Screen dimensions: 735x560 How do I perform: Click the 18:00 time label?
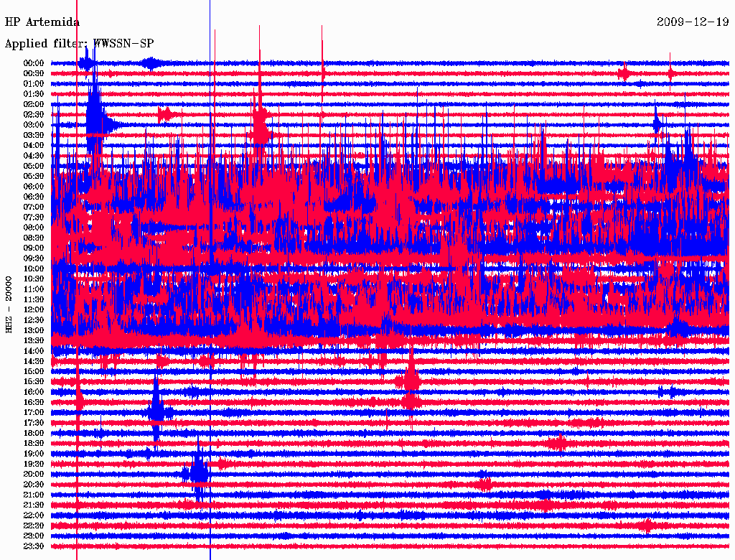coord(34,433)
